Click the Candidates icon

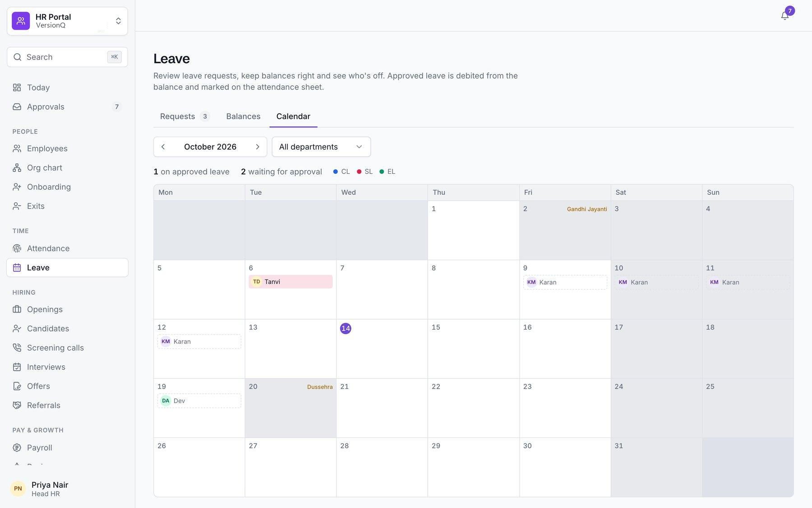point(17,329)
